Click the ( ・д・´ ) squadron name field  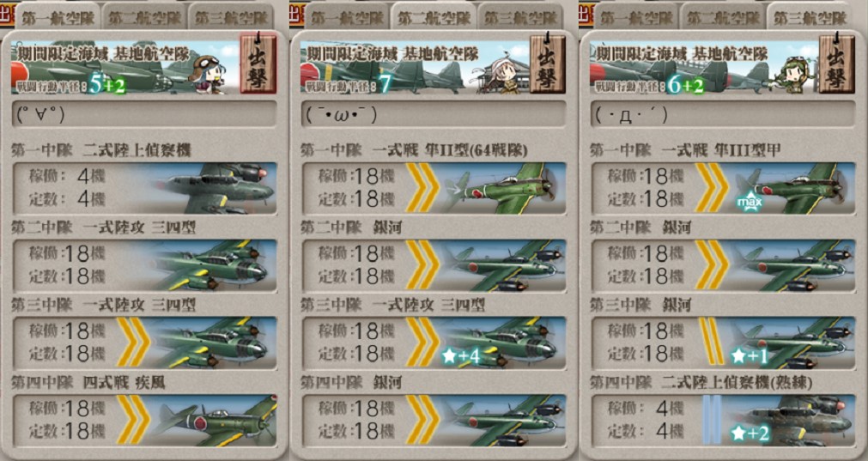point(724,114)
